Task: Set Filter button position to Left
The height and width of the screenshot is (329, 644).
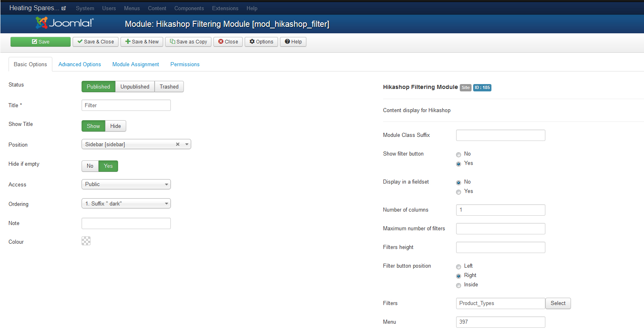Action: point(459,266)
